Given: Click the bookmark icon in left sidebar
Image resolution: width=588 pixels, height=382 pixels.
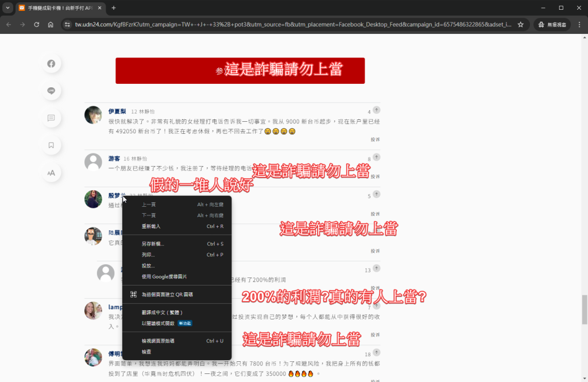Looking at the screenshot, I should pos(51,145).
